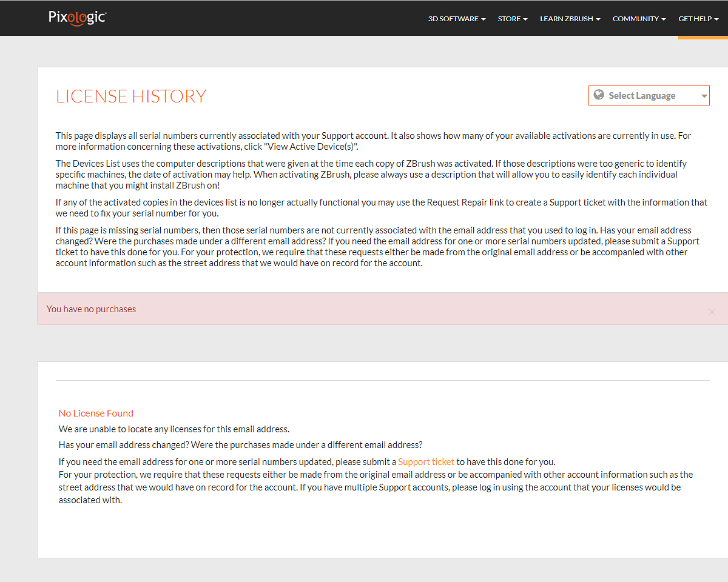Open the Store menu
Screen dimensions: 728x582
[513, 19]
